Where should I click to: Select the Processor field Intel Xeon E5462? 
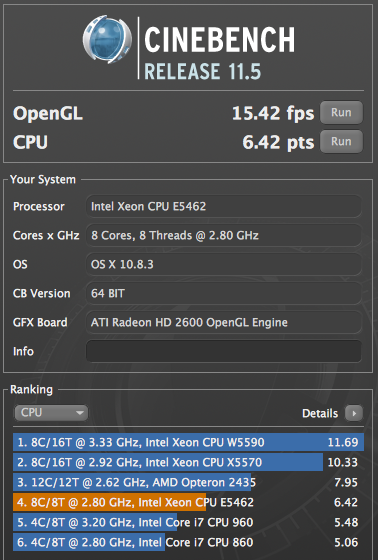point(224,206)
